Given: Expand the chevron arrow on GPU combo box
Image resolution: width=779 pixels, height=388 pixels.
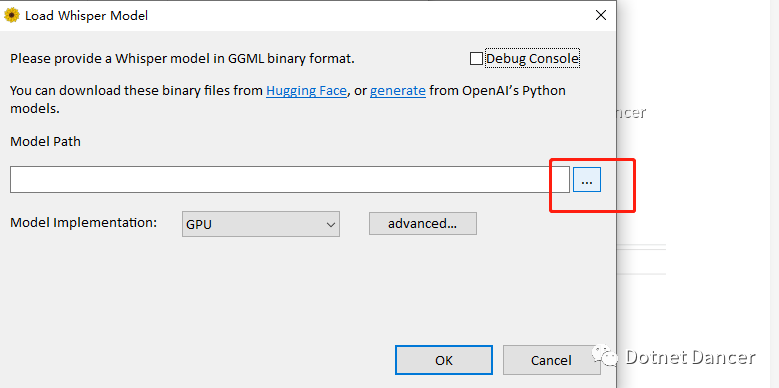Looking at the screenshot, I should [331, 225].
